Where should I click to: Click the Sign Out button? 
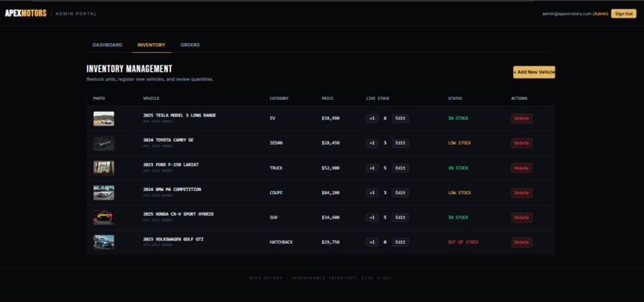623,14
